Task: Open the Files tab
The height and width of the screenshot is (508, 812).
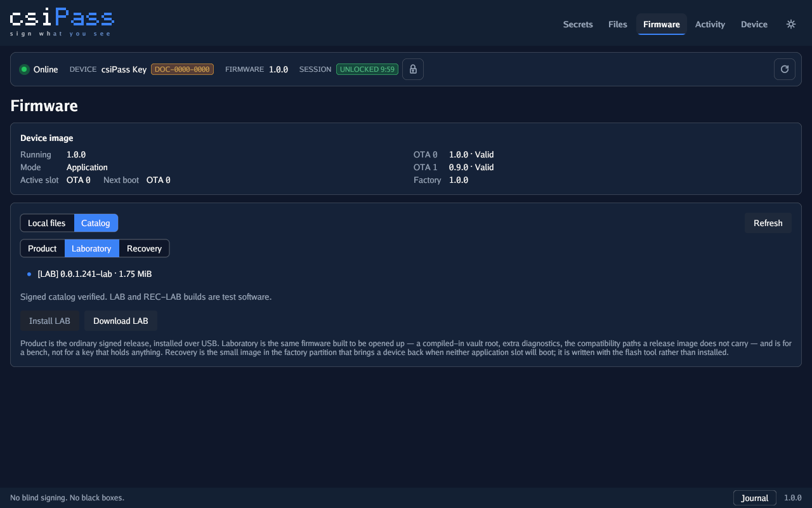Action: tap(618, 24)
